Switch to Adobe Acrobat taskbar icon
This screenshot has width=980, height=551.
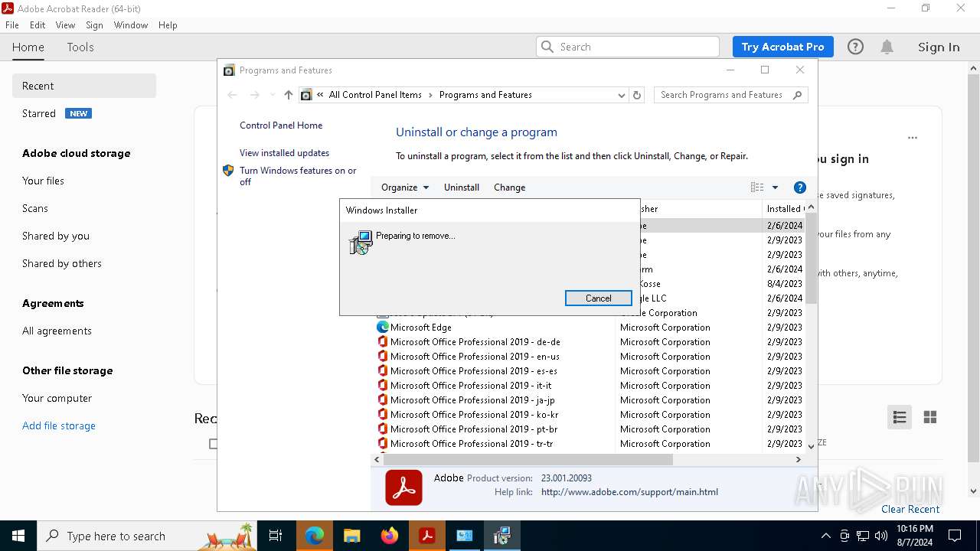pos(427,536)
